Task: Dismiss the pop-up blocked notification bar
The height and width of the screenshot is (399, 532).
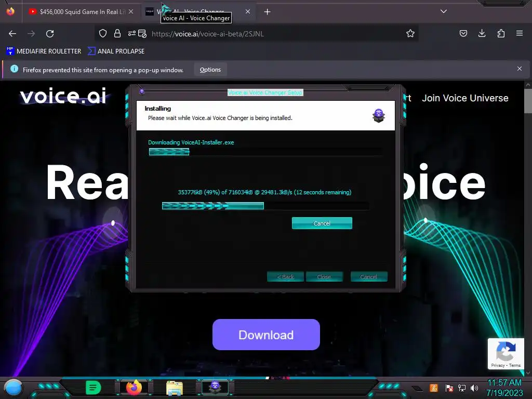Action: [520, 69]
